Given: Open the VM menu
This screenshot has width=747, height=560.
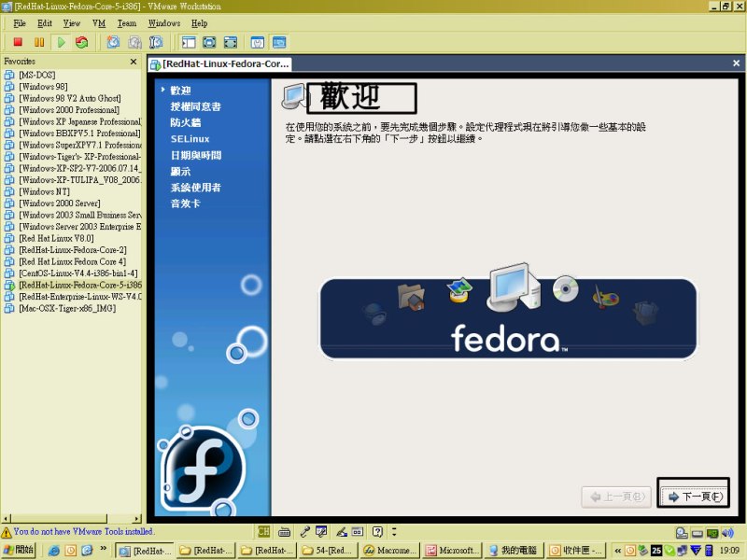Looking at the screenshot, I should (99, 23).
